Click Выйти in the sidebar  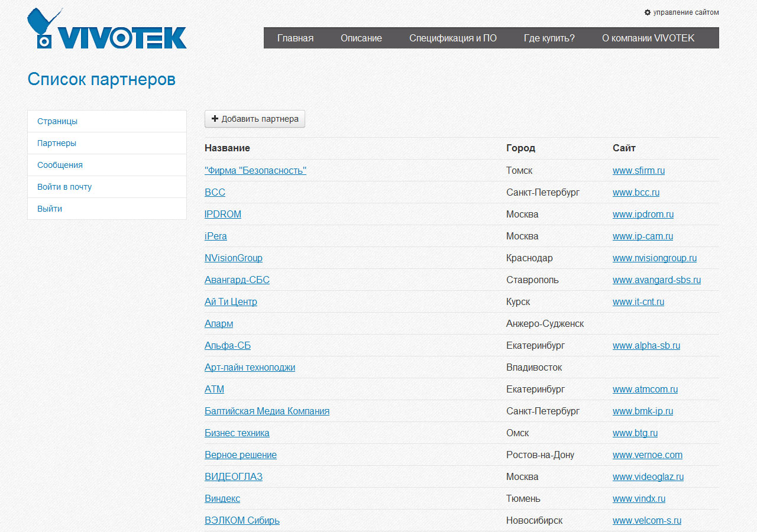107,209
